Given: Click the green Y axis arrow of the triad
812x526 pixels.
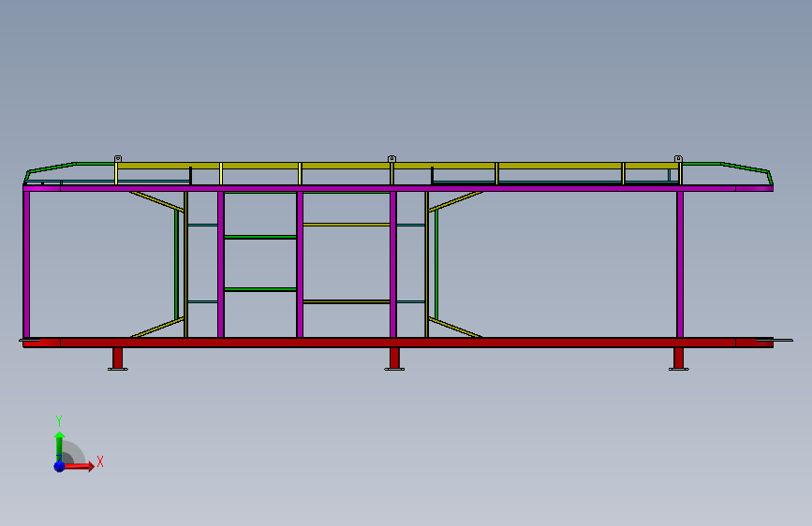Looking at the screenshot, I should 59,446.
